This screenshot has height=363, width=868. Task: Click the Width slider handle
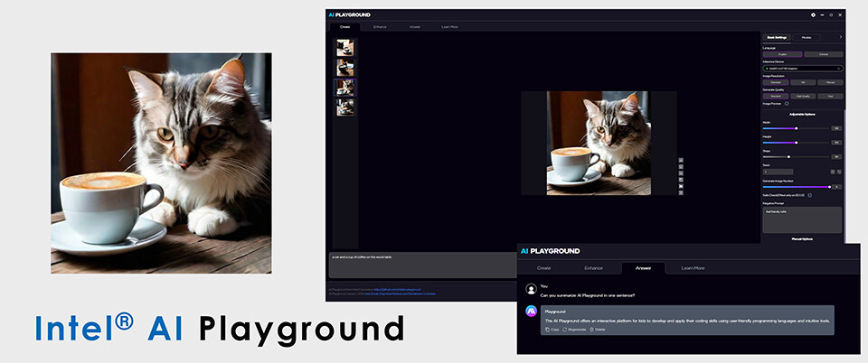pos(796,128)
